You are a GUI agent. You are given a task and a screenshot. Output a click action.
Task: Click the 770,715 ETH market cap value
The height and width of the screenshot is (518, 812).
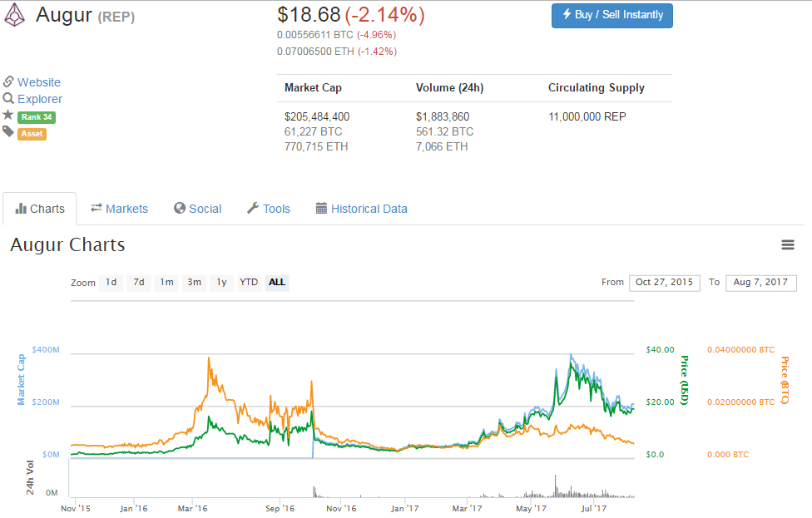pyautogui.click(x=316, y=146)
